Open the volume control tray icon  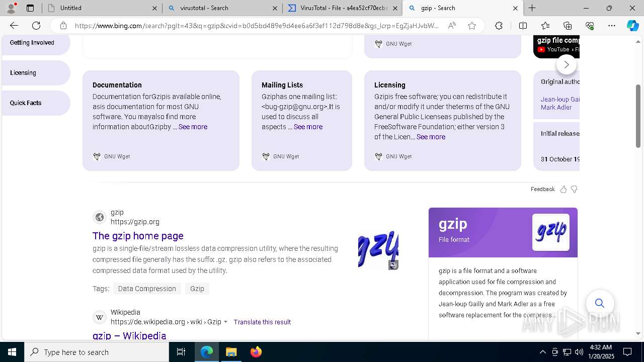pos(579,352)
